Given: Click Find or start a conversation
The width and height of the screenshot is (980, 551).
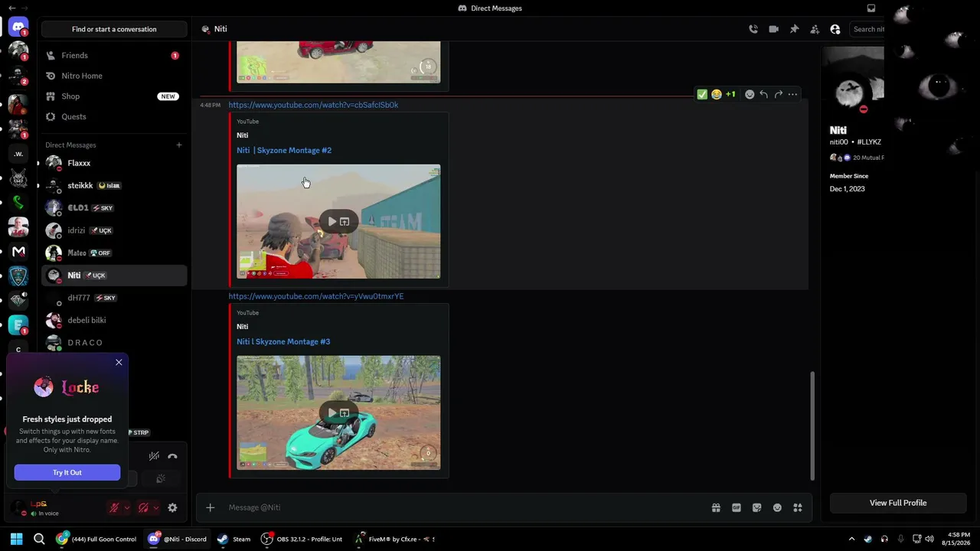Looking at the screenshot, I should 114,29.
